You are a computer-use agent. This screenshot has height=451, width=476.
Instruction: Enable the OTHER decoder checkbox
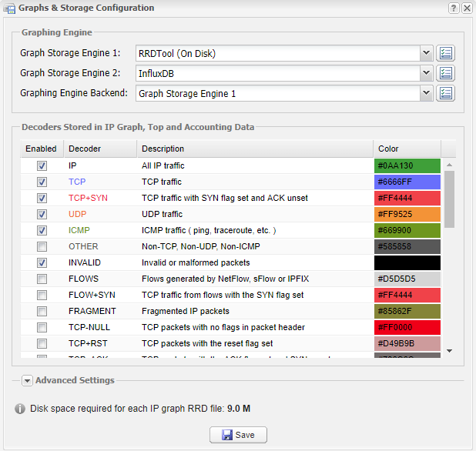coord(42,246)
